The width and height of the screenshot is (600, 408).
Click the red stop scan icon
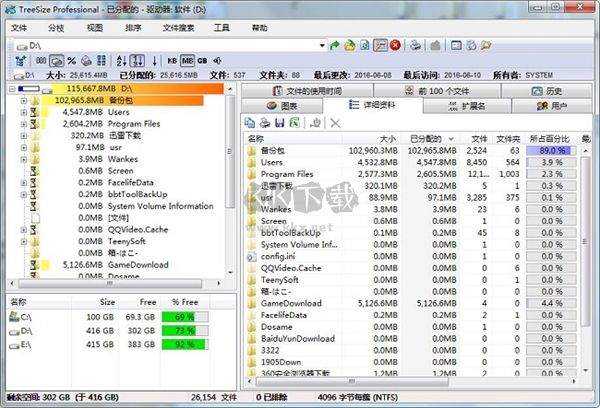395,46
